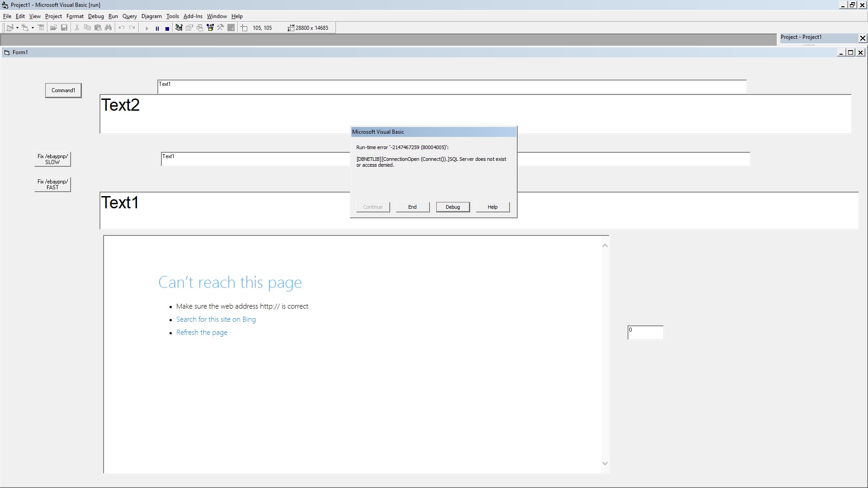Click the large Text1 text box
This screenshot has width=868, height=488.
click(479, 211)
